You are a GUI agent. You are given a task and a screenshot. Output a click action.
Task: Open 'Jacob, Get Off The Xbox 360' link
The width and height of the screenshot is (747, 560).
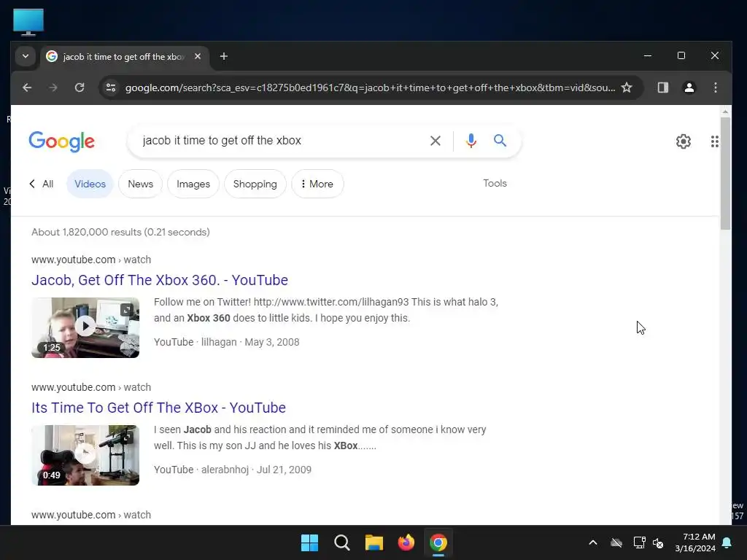160,280
